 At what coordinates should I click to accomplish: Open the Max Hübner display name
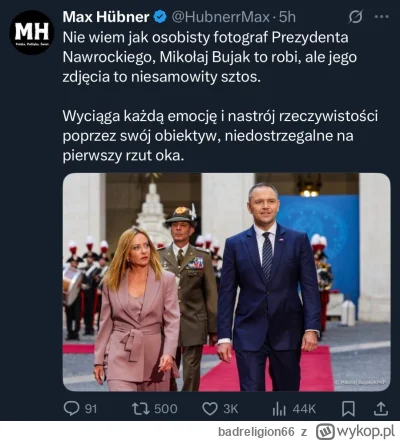pos(106,17)
